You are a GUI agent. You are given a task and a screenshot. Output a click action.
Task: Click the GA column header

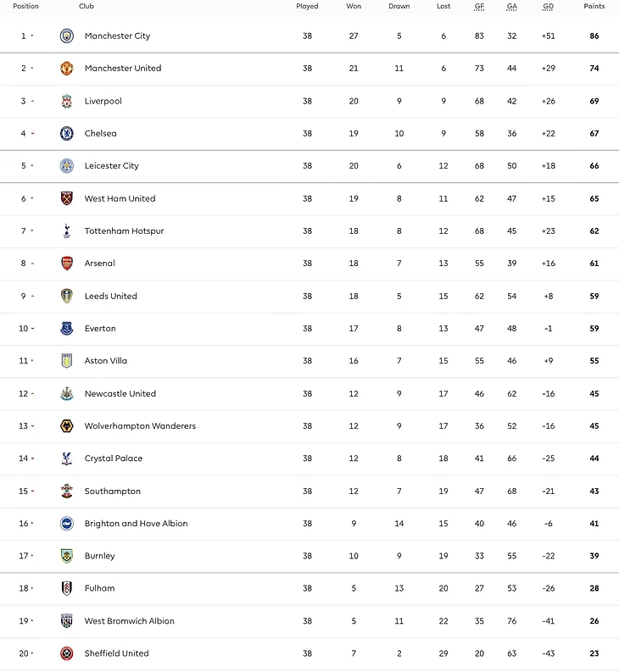click(512, 6)
